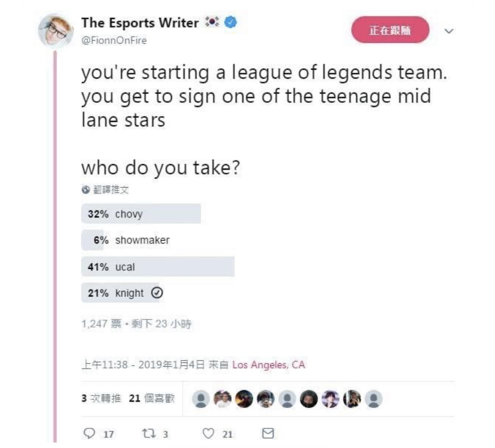Click the reply speech bubble icon
Viewport: 495px width, 448px height.
point(89,433)
